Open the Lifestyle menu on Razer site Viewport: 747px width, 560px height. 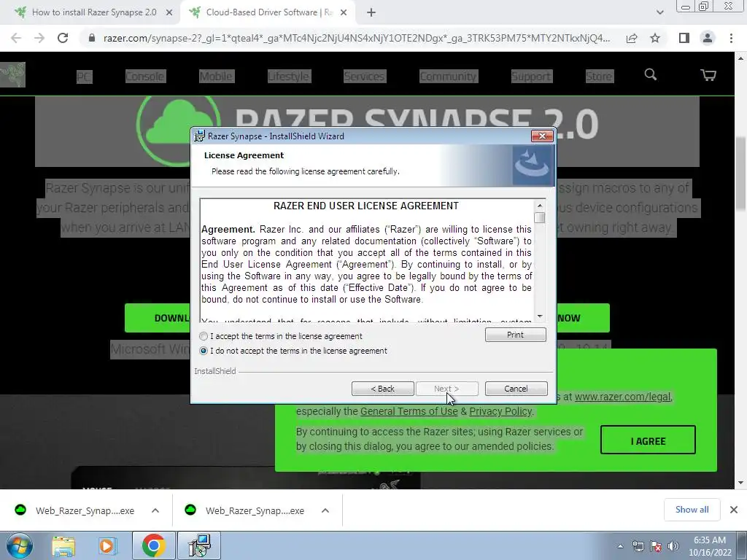[288, 76]
